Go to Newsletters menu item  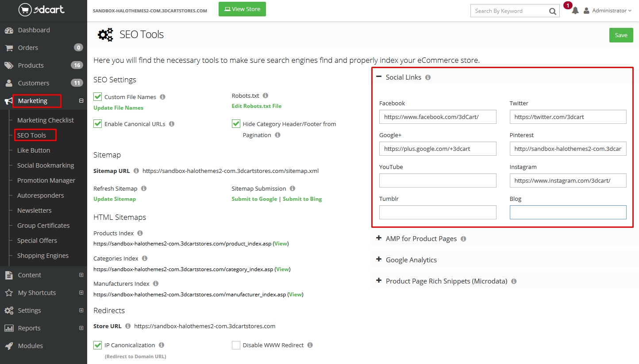(34, 211)
